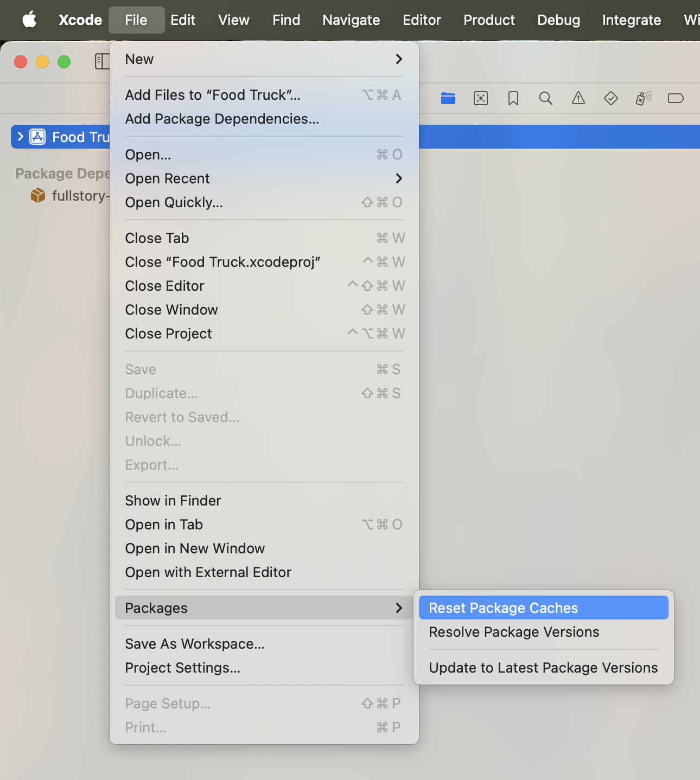700x780 pixels.
Task: Select the Project navigator folder icon
Action: pyautogui.click(x=448, y=98)
